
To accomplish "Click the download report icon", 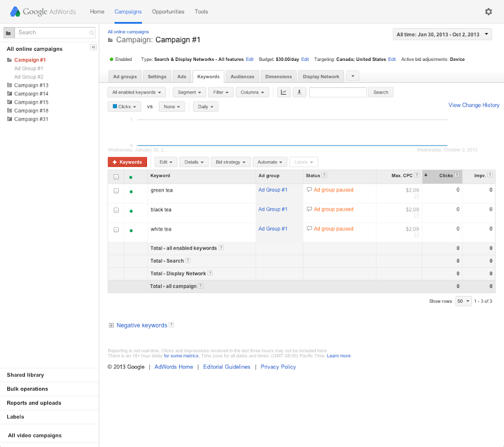I will 299,92.
